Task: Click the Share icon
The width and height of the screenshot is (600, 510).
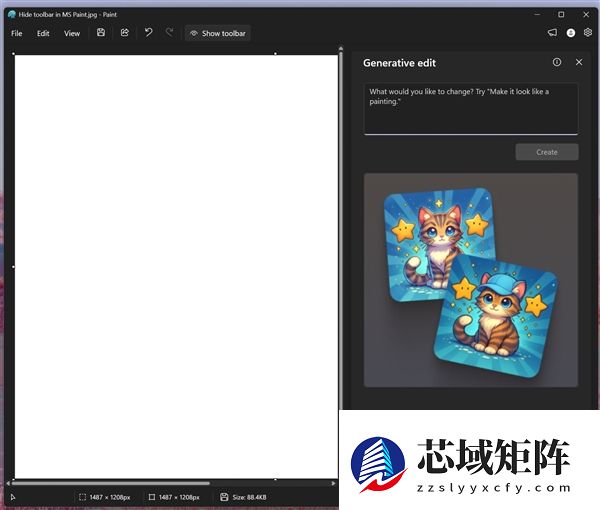Action: tap(124, 33)
